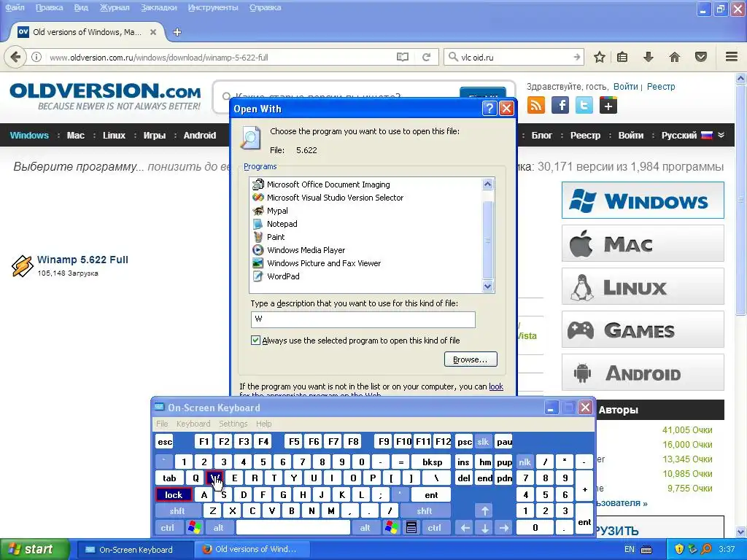Click the Twitter icon
This screenshot has width=747, height=560.
click(584, 105)
